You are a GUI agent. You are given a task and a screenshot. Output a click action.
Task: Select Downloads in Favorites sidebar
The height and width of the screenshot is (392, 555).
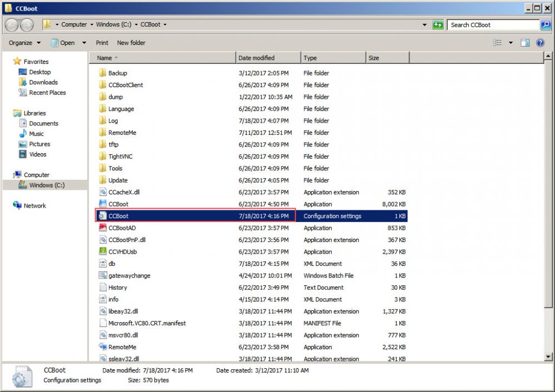tap(43, 82)
